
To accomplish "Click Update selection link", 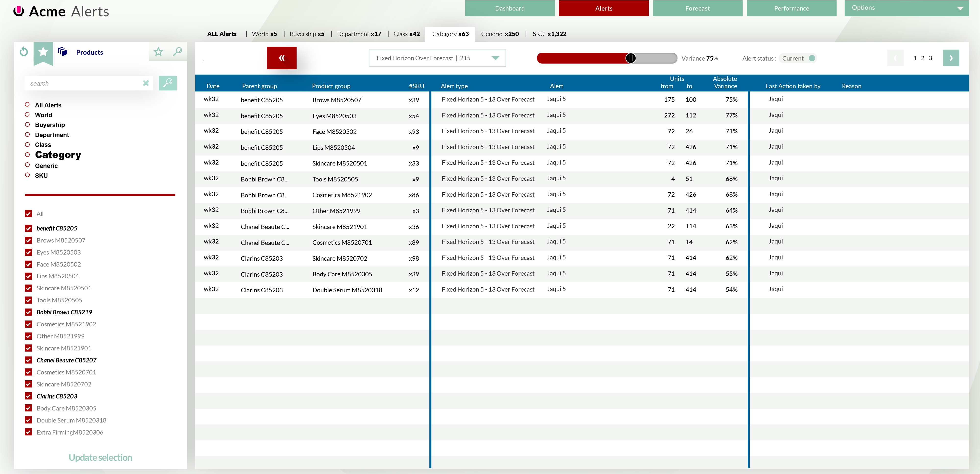I will click(x=100, y=457).
